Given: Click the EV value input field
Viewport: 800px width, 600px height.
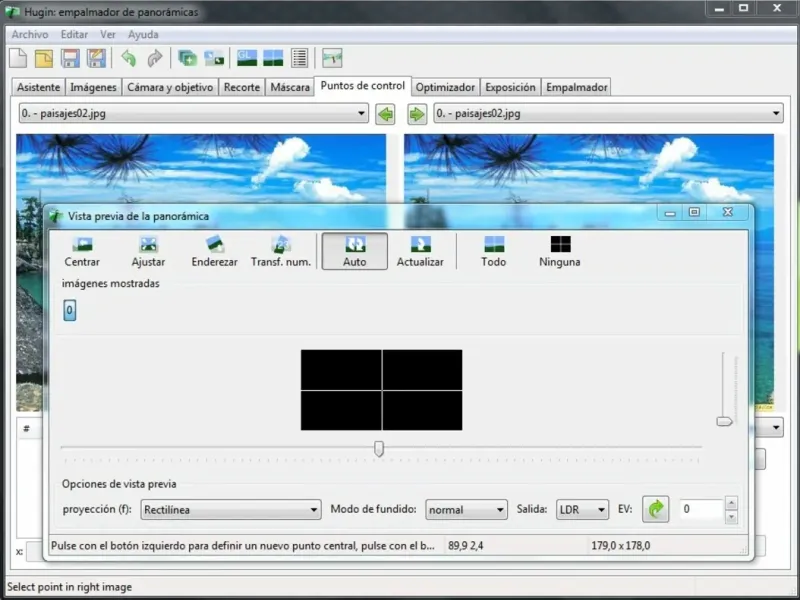Looking at the screenshot, I should [702, 509].
